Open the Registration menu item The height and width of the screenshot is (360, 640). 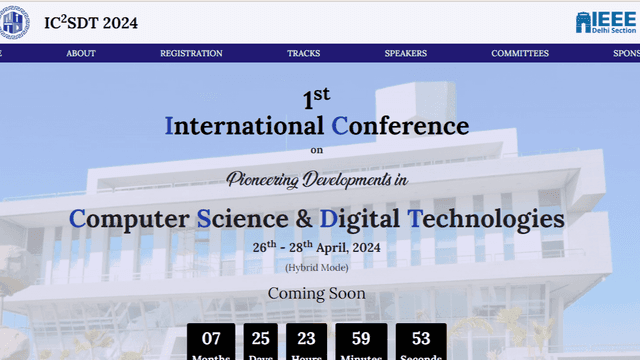[x=191, y=53]
